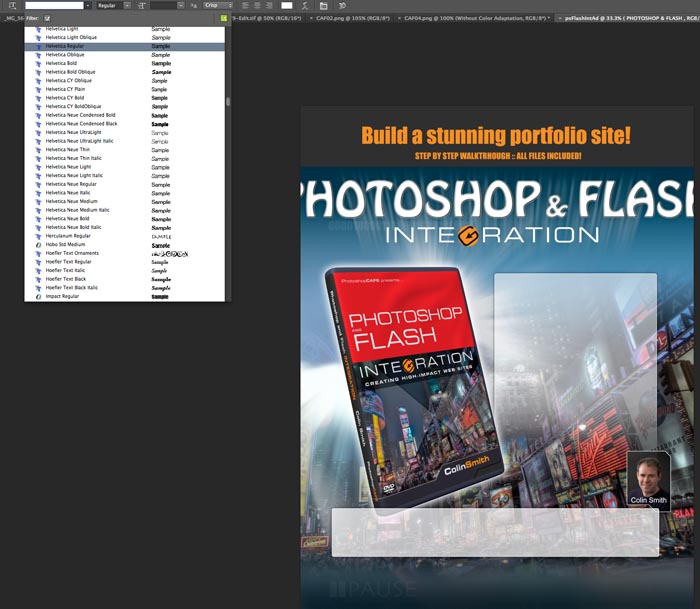The width and height of the screenshot is (700, 609).
Task: Close the CAF02.png document tab
Action: 311,18
